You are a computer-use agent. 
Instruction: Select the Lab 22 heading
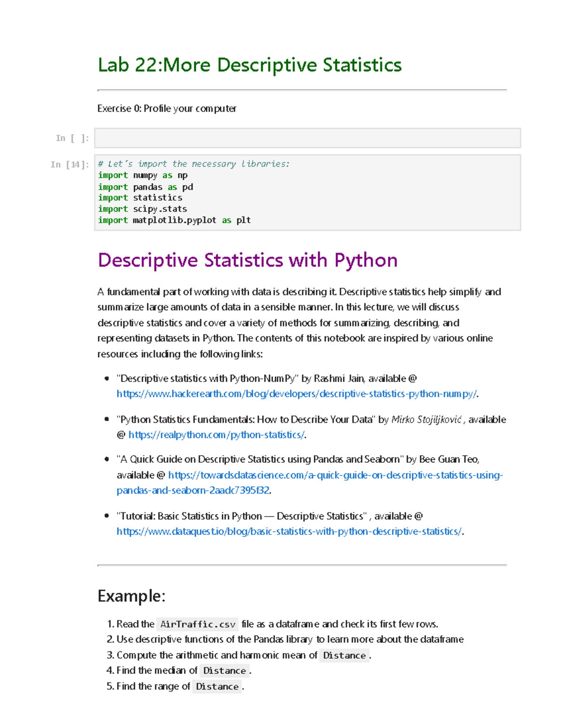click(x=250, y=65)
